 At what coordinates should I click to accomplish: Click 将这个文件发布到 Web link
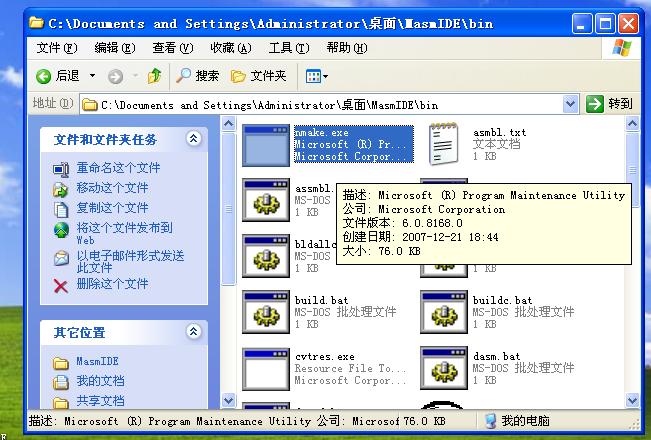124,234
